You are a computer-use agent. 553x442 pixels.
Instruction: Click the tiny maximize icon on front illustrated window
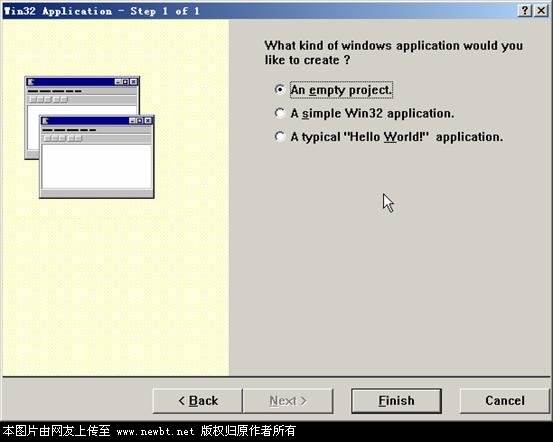(140, 121)
